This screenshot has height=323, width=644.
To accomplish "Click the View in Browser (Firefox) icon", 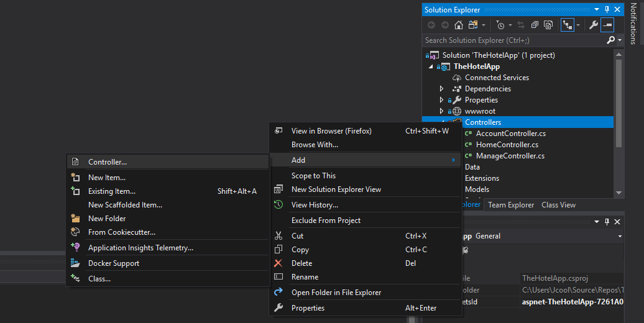I will click(278, 130).
